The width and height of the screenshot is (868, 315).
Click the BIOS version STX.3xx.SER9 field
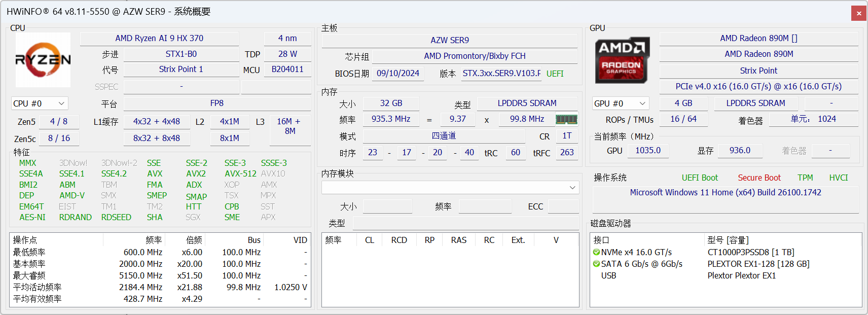pos(501,74)
